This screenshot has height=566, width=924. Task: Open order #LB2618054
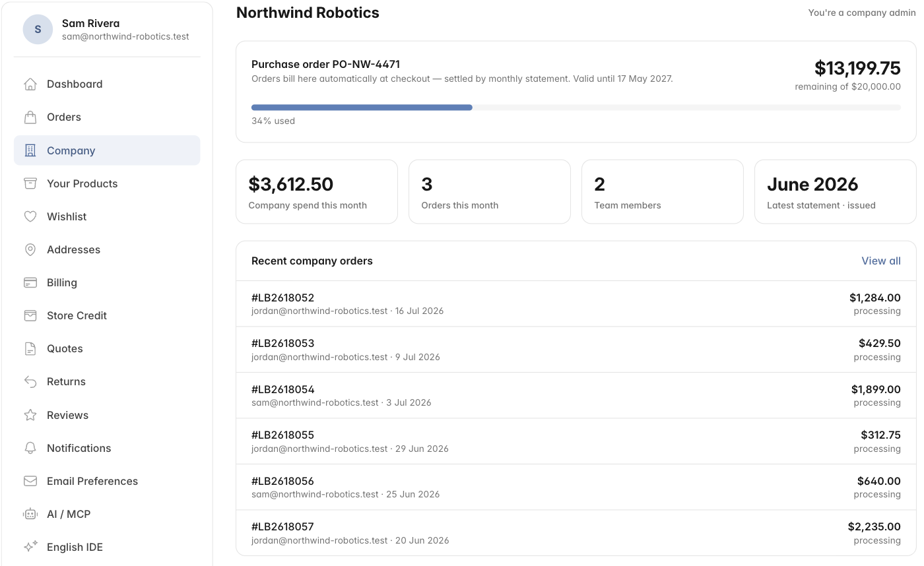[576, 395]
